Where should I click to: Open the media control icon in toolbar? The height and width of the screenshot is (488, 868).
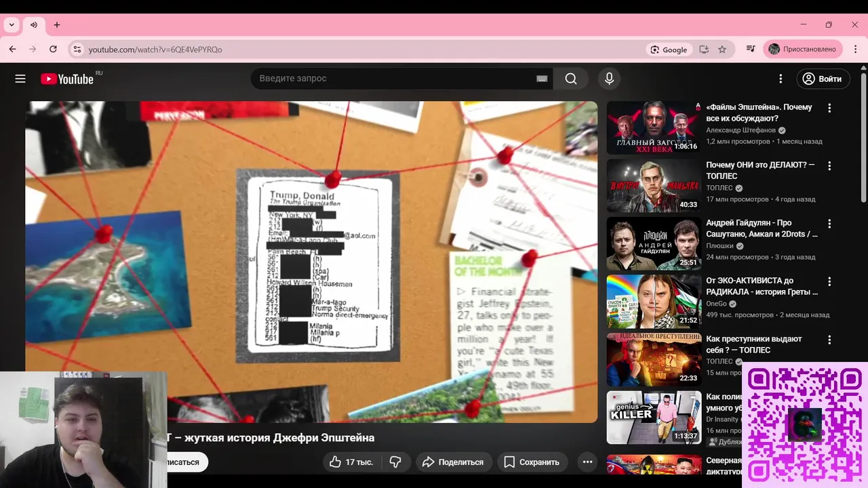(x=751, y=49)
